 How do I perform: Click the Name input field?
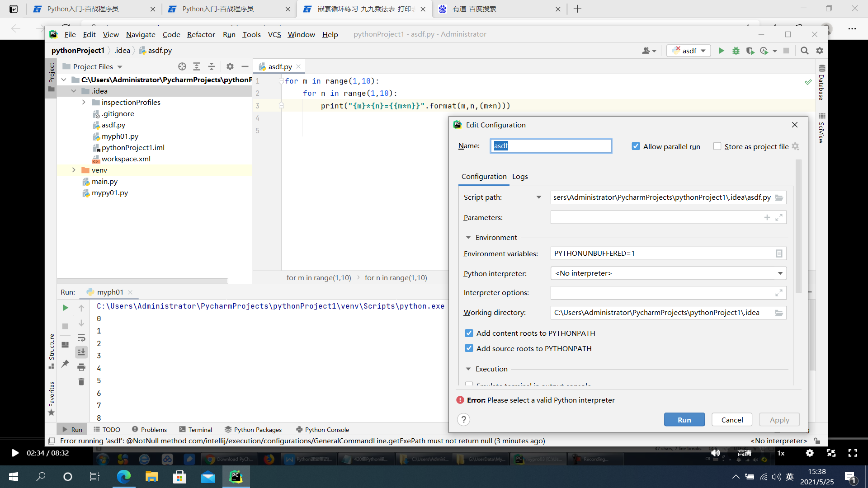coord(551,146)
